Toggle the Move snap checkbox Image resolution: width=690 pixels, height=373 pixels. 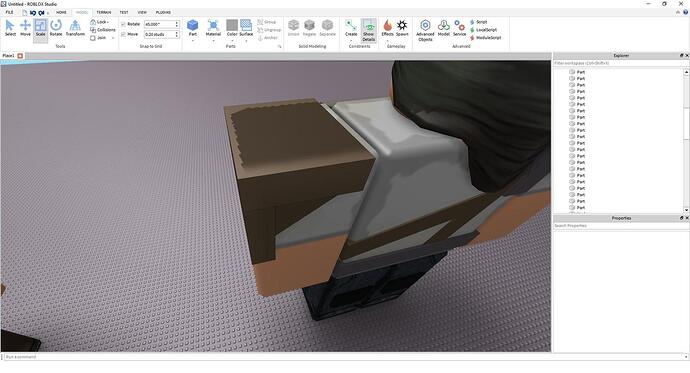pos(124,34)
